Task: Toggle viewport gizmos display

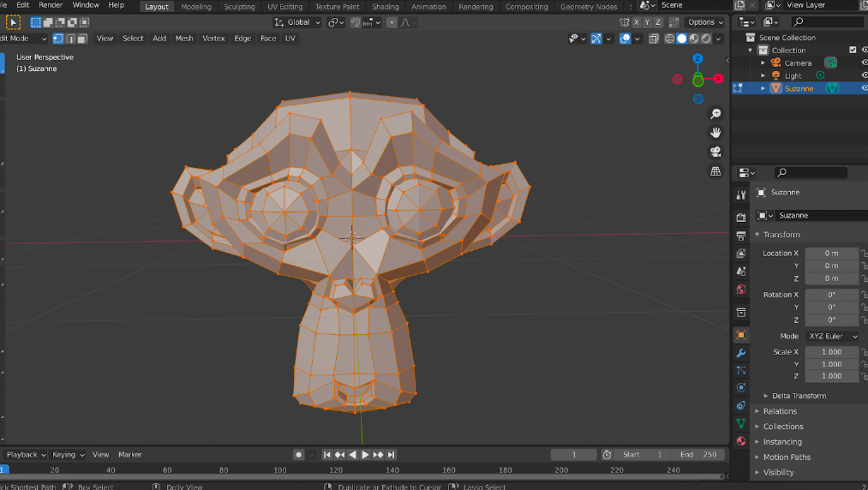Action: [x=596, y=39]
